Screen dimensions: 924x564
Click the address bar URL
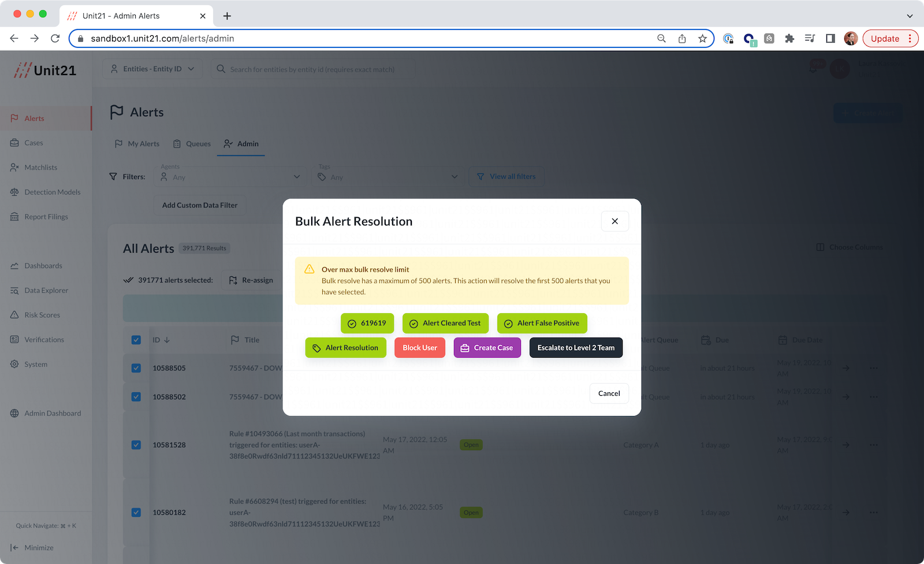tap(162, 39)
